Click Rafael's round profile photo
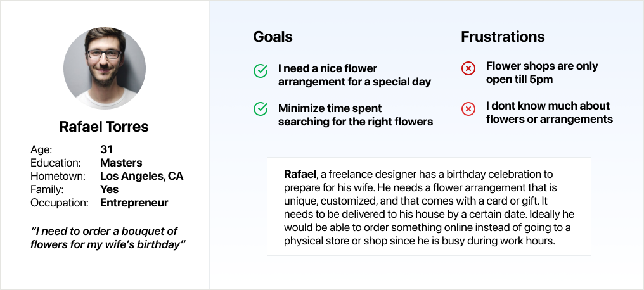644x290 pixels. [x=105, y=68]
